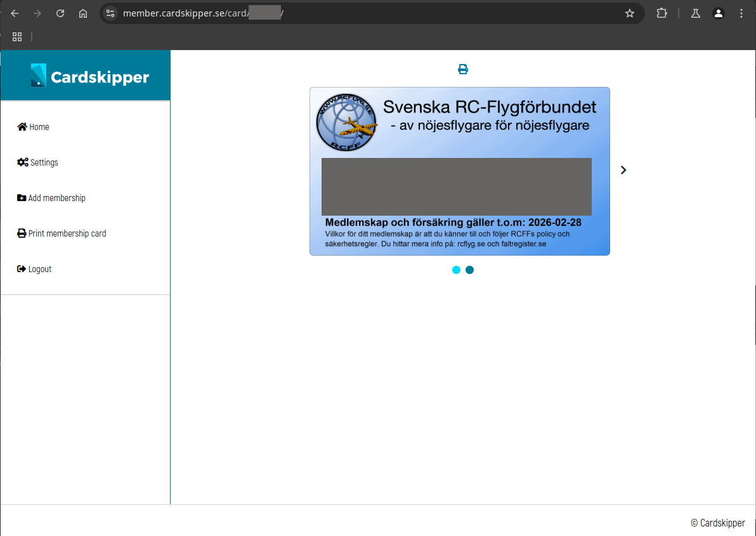The height and width of the screenshot is (536, 756).
Task: Open site information icon in address bar
Action: click(x=110, y=13)
